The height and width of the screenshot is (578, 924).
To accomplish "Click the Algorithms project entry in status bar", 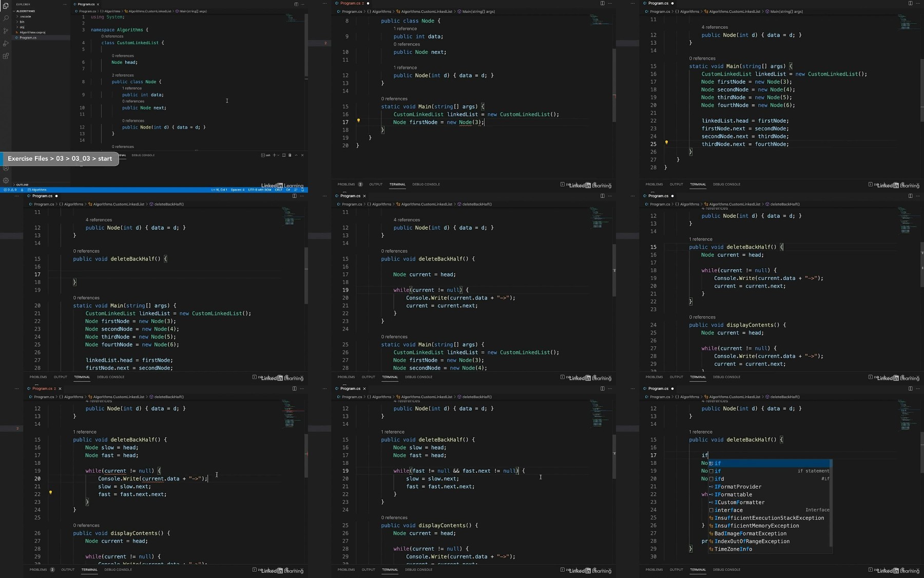I will click(37, 190).
